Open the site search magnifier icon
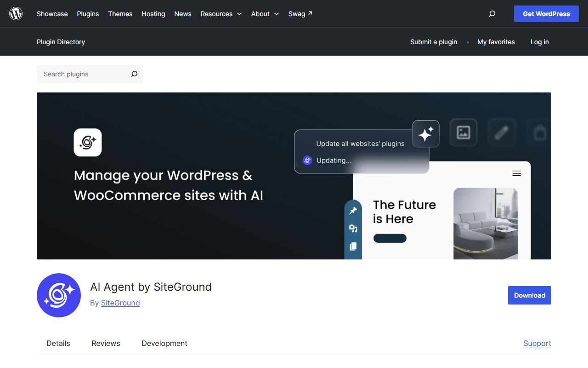 tap(492, 14)
